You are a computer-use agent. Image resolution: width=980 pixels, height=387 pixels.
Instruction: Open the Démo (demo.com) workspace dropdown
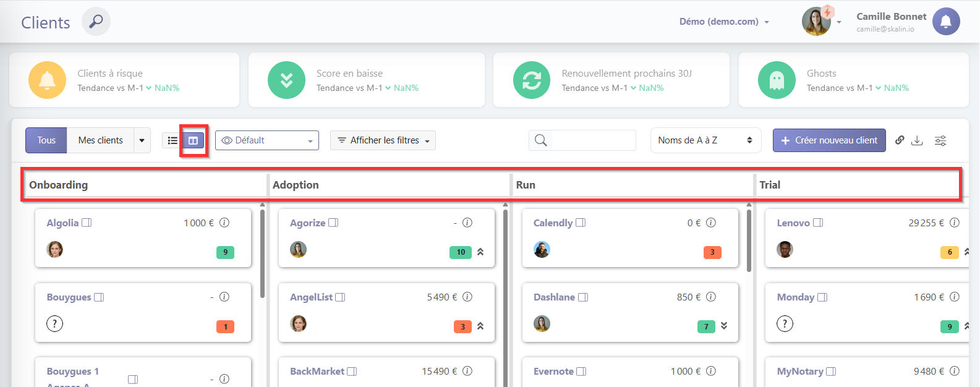724,22
